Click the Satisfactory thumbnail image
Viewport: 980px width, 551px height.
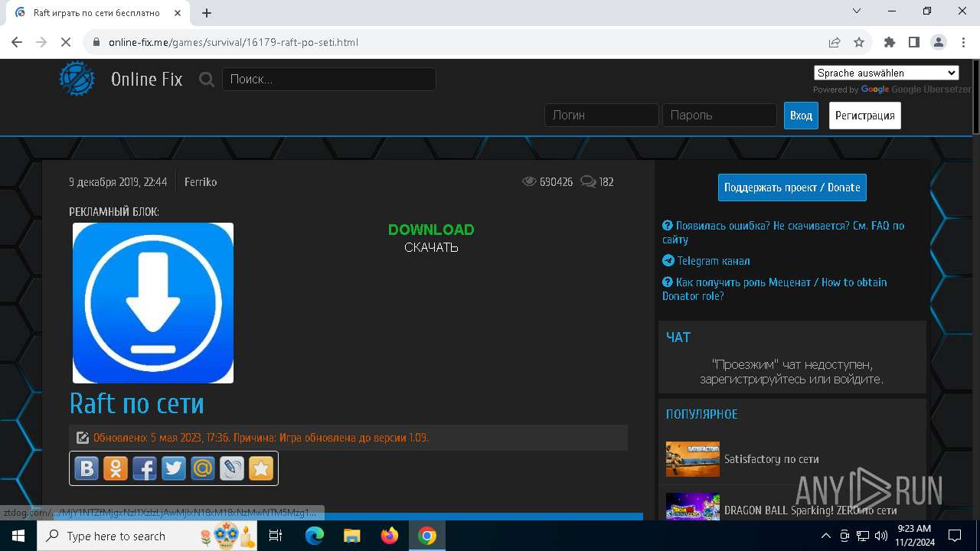coord(693,459)
